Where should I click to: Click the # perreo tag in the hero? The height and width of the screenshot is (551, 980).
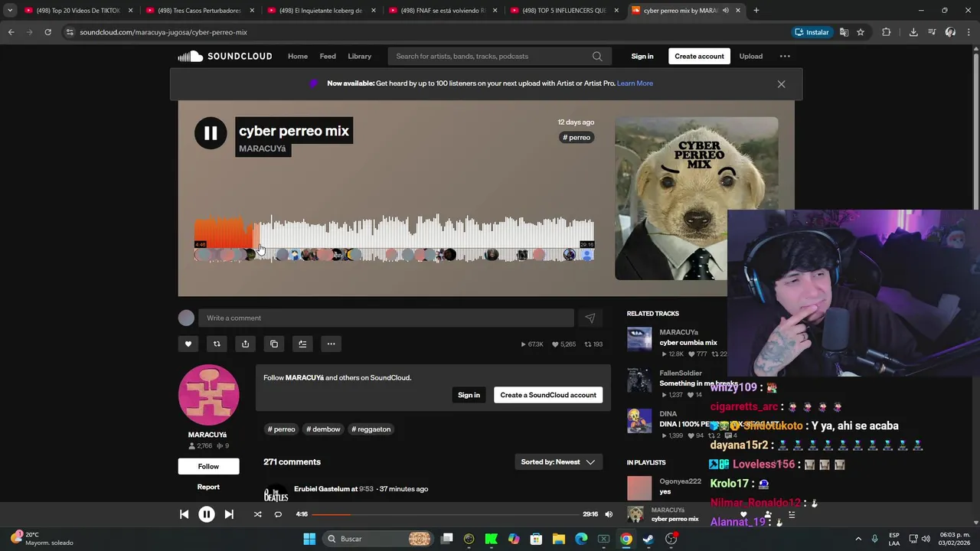[577, 138]
